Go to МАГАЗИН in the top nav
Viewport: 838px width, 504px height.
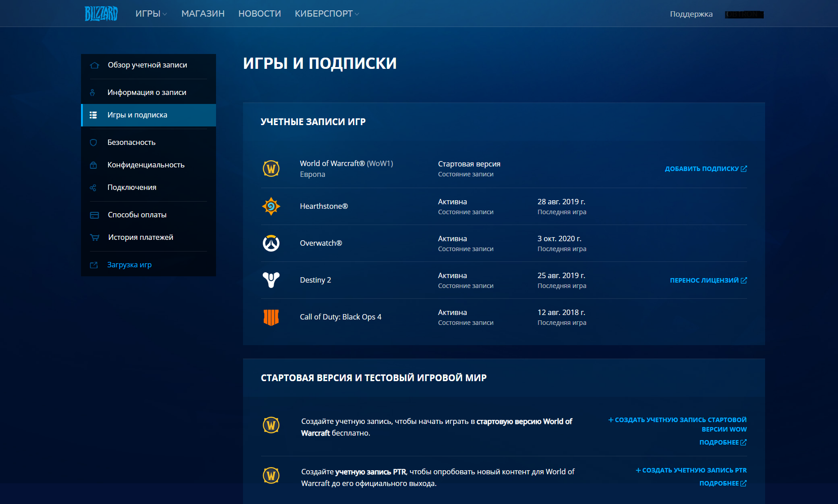click(x=203, y=13)
